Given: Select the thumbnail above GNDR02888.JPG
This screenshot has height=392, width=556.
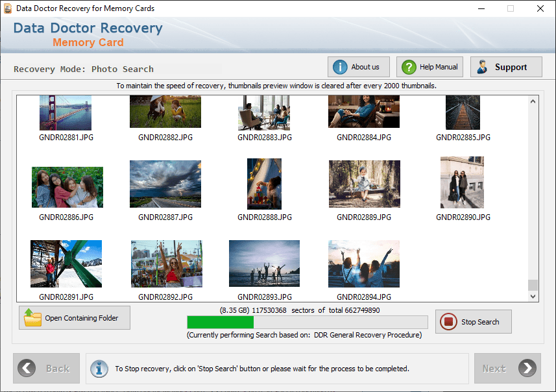Looking at the screenshot, I should coord(264,184).
